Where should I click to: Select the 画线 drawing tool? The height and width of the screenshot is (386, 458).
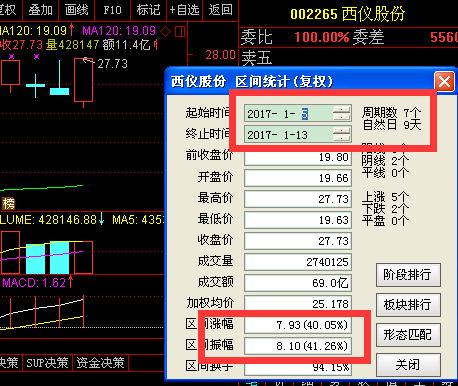76,10
